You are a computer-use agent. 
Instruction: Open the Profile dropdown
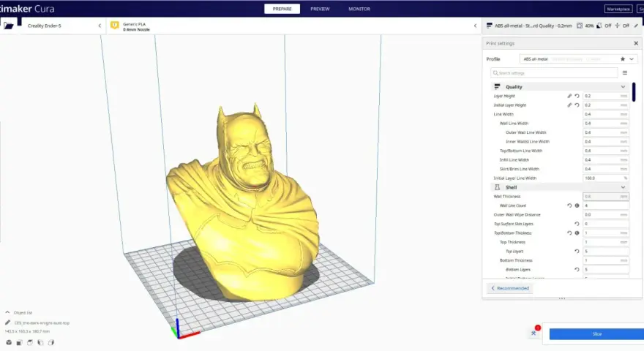point(632,59)
